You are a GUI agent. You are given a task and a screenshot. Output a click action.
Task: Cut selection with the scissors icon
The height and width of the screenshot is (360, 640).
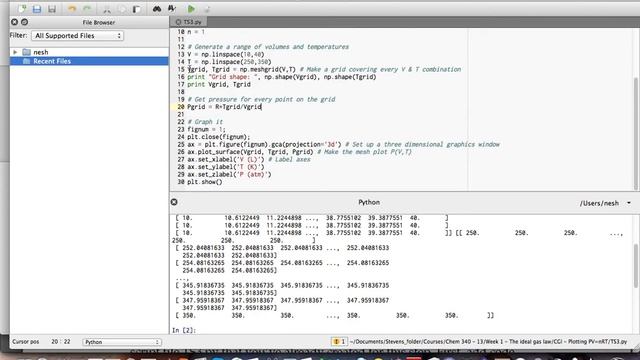[x=107, y=9]
